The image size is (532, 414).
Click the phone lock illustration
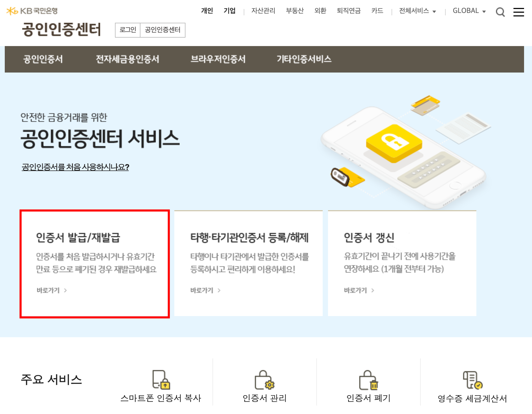(x=394, y=143)
